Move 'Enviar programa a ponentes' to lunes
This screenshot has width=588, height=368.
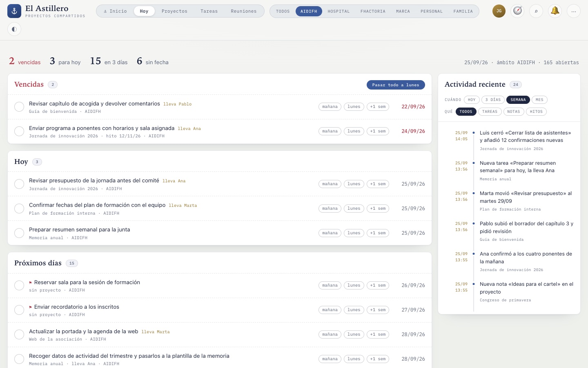[x=354, y=131]
